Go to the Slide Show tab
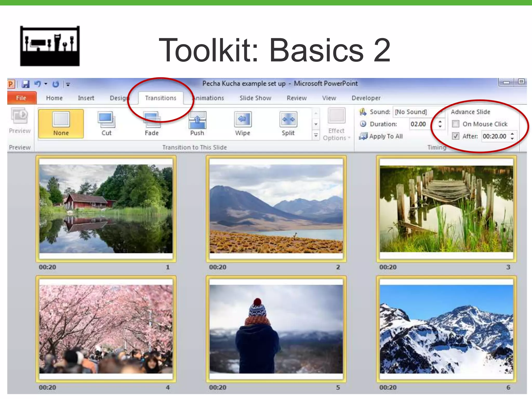 [255, 98]
